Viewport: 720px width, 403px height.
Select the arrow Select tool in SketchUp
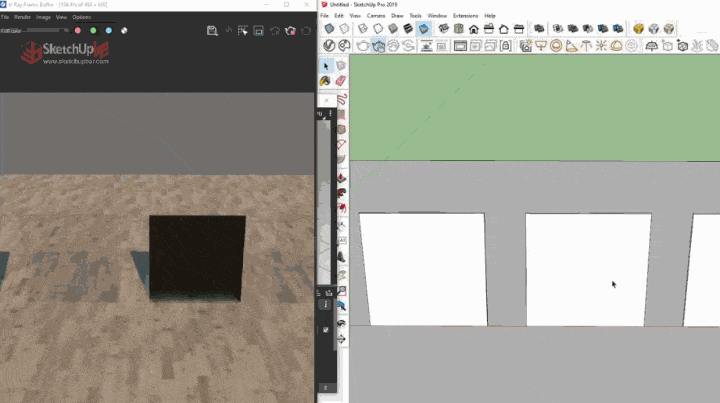pyautogui.click(x=326, y=66)
